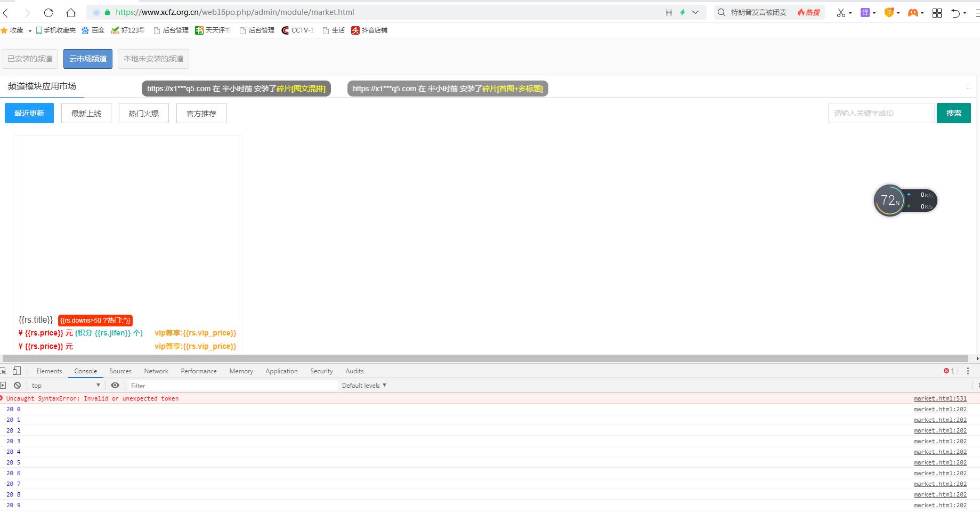
Task: Expand the address bar dropdown chevron
Action: [x=695, y=12]
